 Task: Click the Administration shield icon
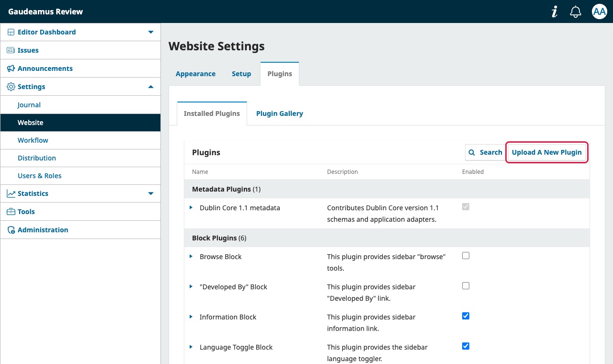pos(11,230)
